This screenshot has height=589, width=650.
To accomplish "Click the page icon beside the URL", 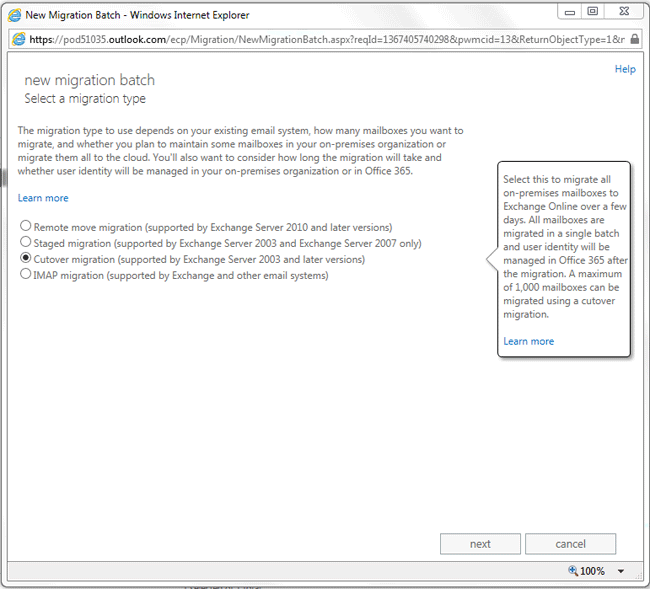I will [18, 39].
